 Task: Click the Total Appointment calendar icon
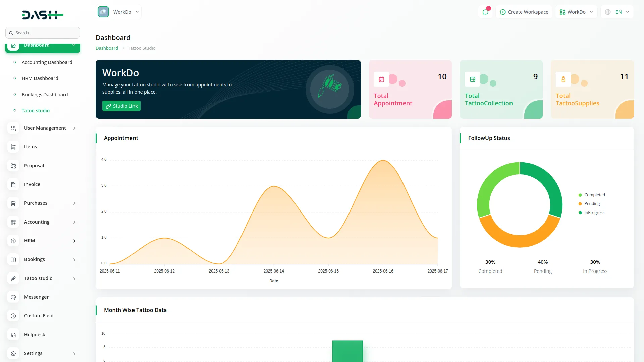coord(381,79)
